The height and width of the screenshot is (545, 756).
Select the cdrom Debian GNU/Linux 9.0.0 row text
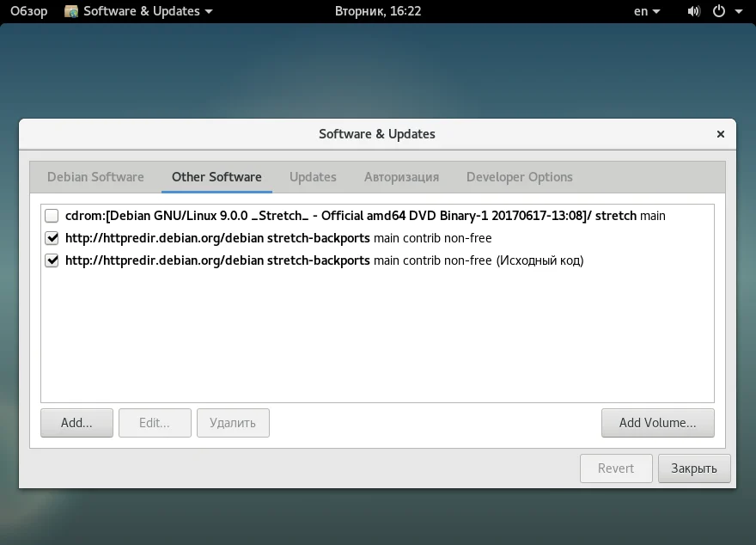click(x=365, y=216)
